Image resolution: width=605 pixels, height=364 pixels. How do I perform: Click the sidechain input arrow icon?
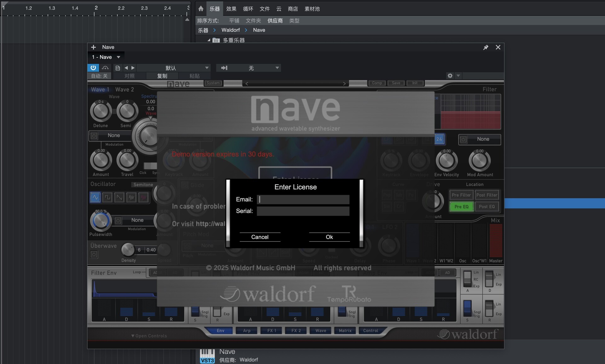(x=224, y=68)
